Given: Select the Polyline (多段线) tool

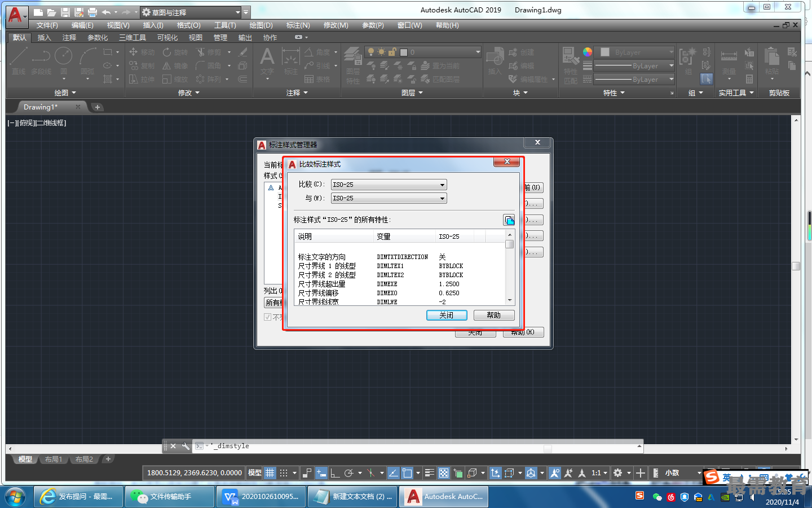Looking at the screenshot, I should [x=41, y=61].
